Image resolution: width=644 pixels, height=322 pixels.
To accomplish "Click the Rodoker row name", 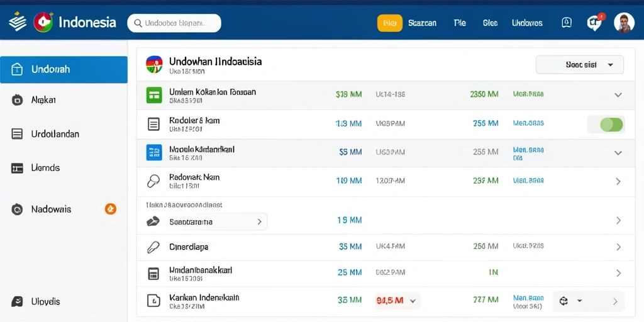I will pos(194,120).
